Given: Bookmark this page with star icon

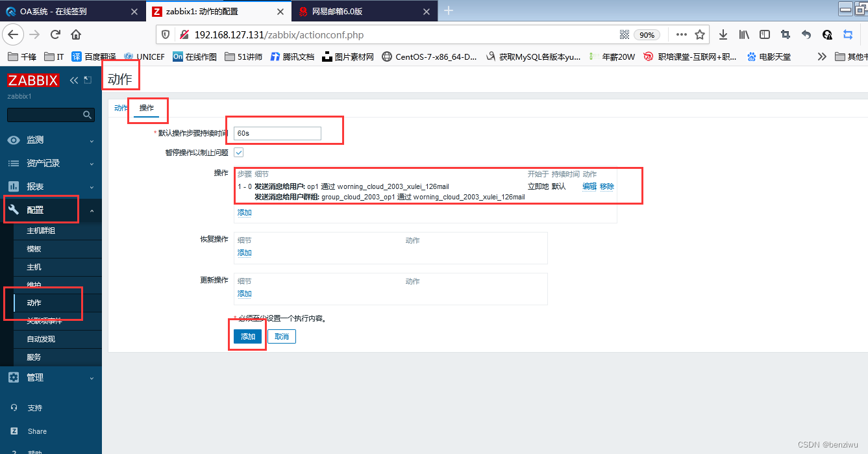Looking at the screenshot, I should point(700,34).
